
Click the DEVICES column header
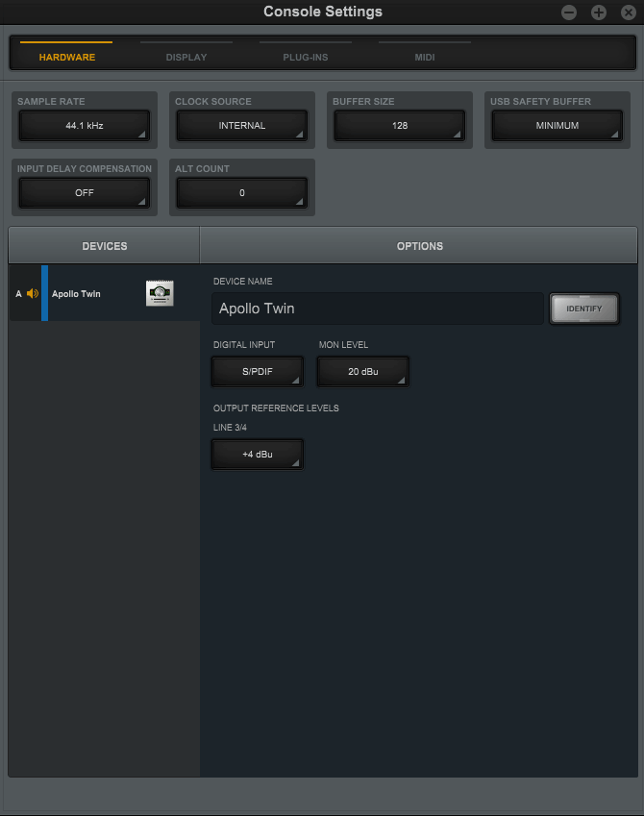(104, 246)
